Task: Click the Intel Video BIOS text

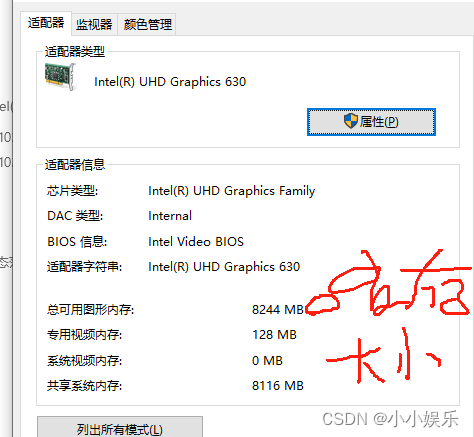Action: (x=196, y=242)
